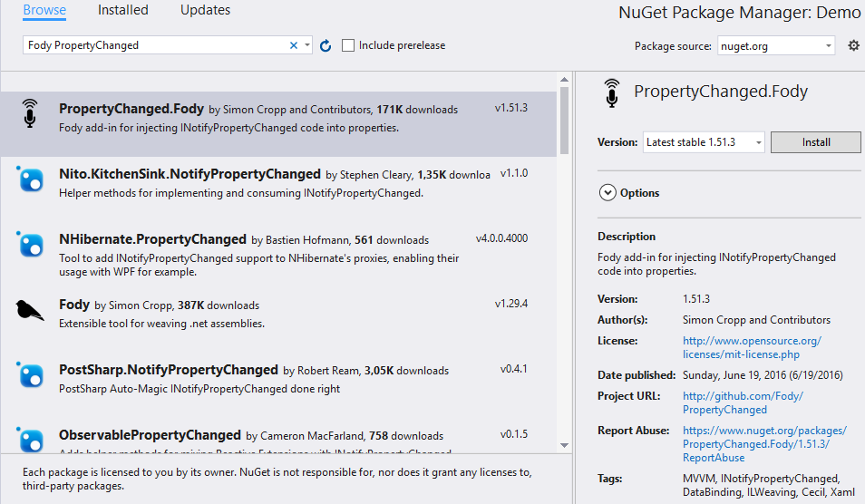This screenshot has height=504, width=865.
Task: Open the Version selection dropdown
Action: [704, 142]
